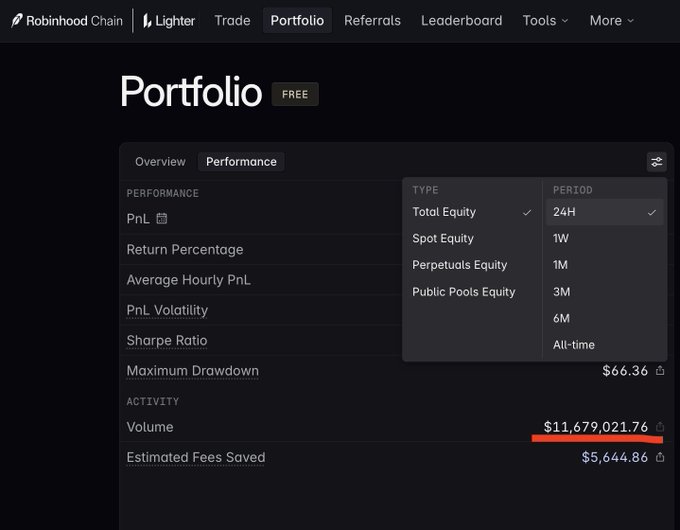Select Perpetuals Equity type option
This screenshot has width=680, height=530.
tap(472, 265)
